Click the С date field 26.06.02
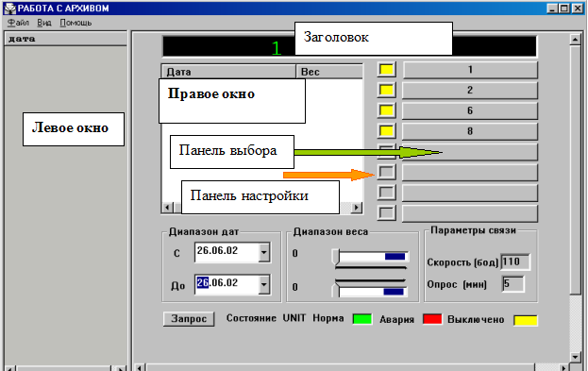 point(227,252)
